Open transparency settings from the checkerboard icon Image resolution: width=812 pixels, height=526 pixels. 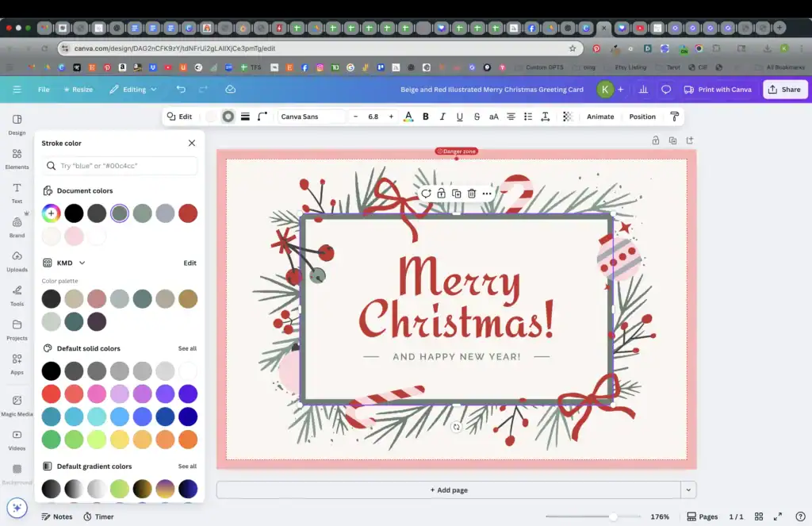tap(569, 117)
